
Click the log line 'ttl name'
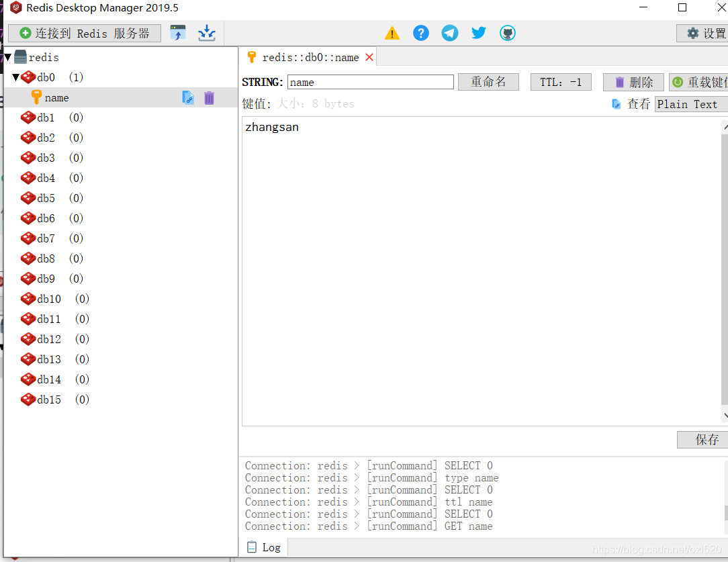pyautogui.click(x=369, y=502)
